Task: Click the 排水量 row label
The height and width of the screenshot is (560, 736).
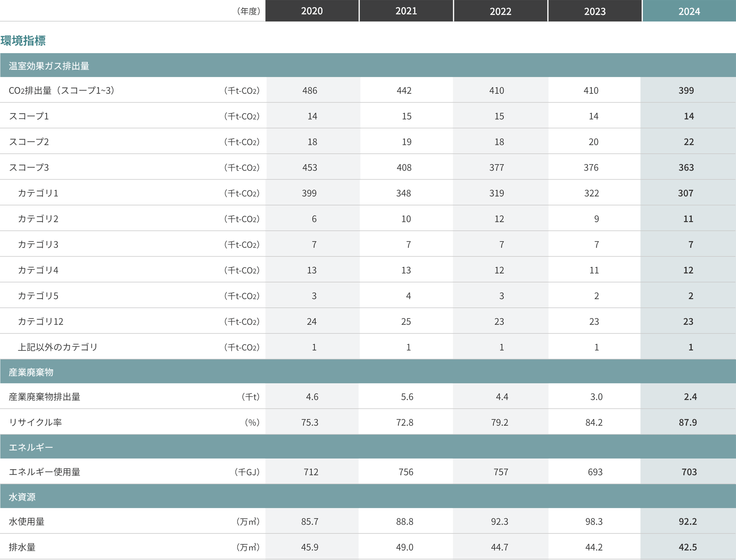Action: click(x=22, y=547)
